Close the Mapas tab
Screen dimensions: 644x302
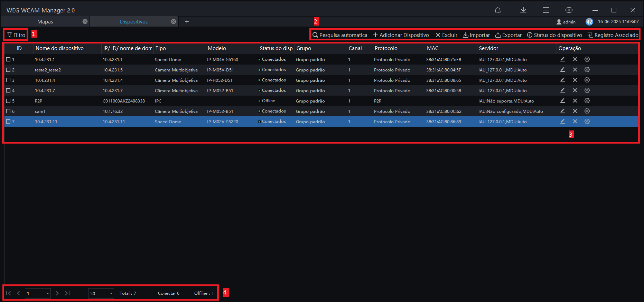[x=85, y=21]
